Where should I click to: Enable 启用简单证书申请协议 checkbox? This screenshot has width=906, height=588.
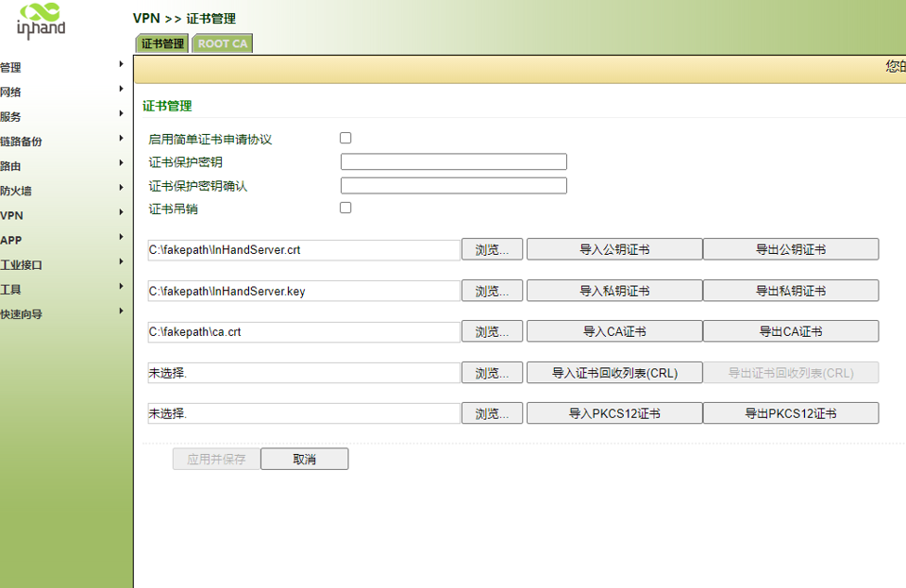[345, 137]
